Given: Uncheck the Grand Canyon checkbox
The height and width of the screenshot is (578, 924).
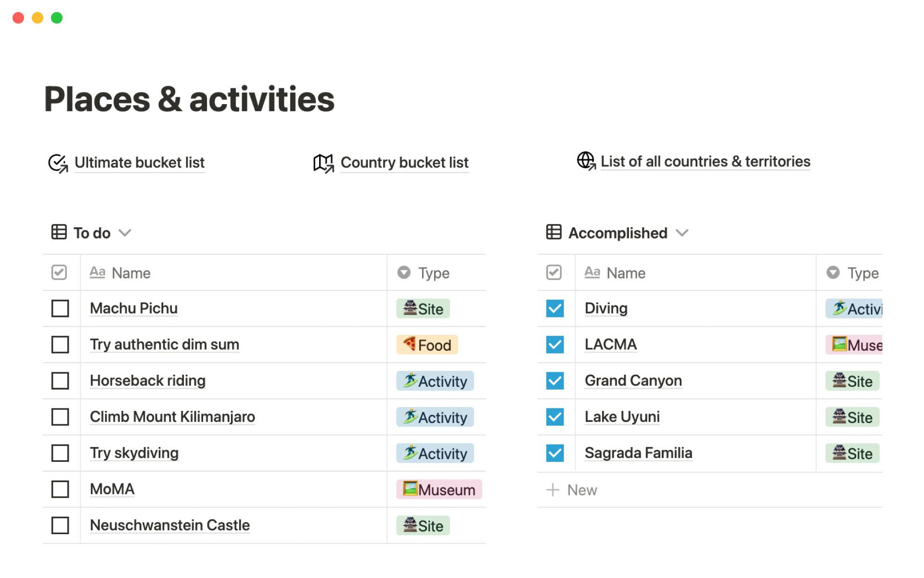Looking at the screenshot, I should pyautogui.click(x=554, y=381).
